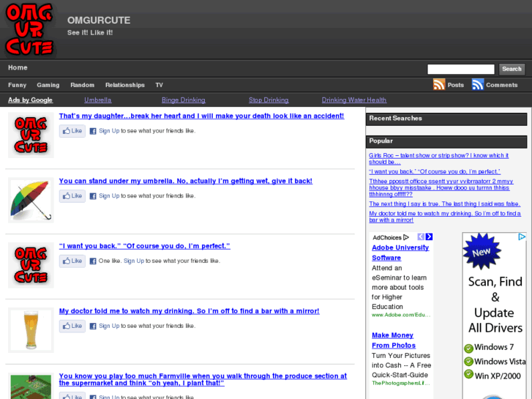Open the beer glass post thumbnail
This screenshot has width=532, height=399.
pyautogui.click(x=31, y=330)
